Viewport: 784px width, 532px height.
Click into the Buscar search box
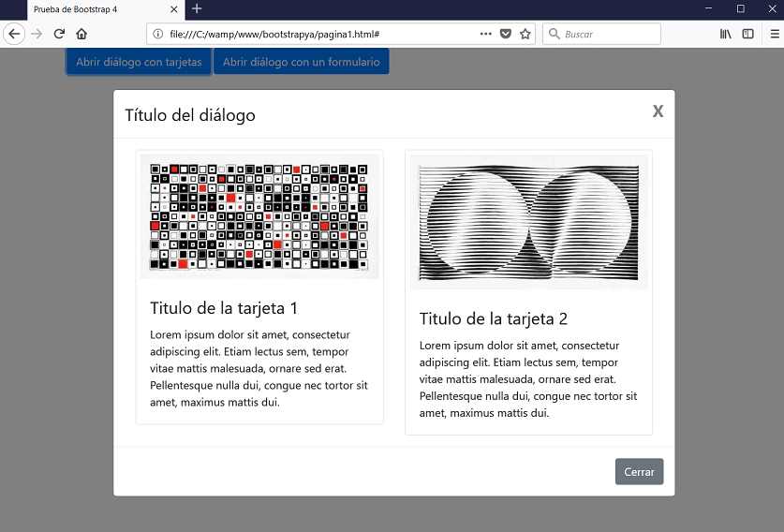pos(601,34)
